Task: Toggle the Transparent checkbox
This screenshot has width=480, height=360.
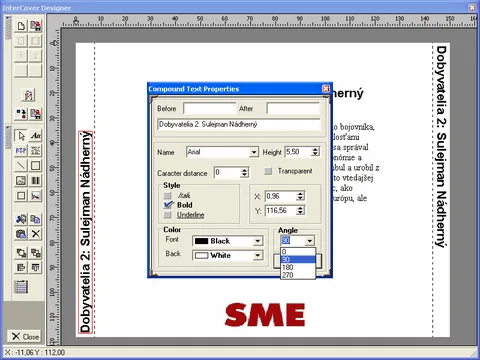Action: coord(268,171)
